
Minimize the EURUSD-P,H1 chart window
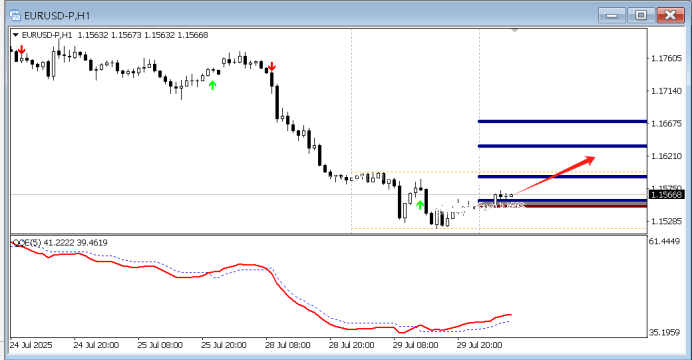(612, 15)
